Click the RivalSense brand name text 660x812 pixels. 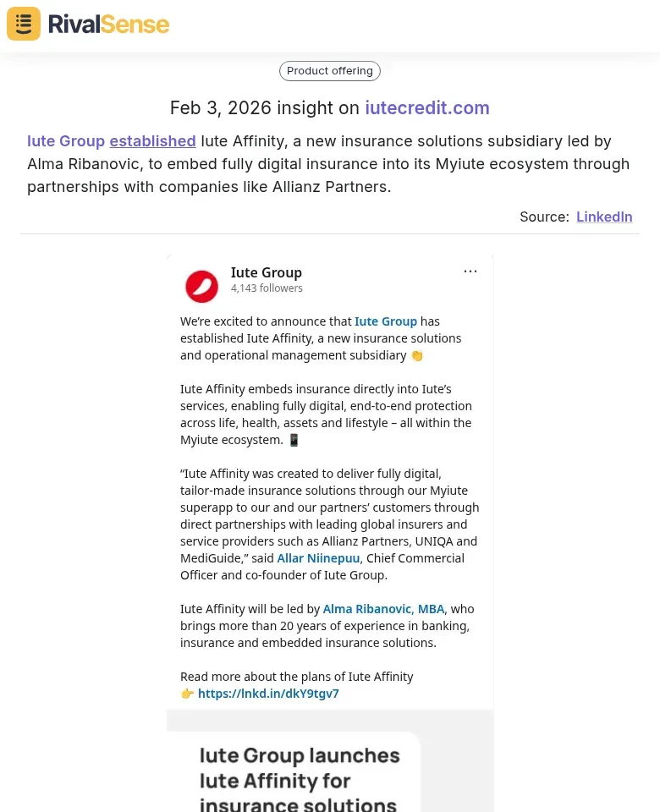tap(108, 24)
